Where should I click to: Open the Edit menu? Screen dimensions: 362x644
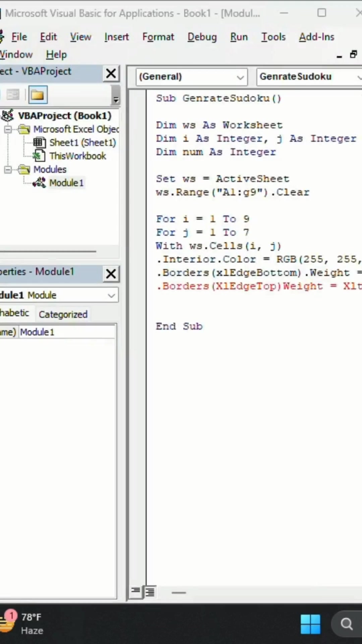[48, 37]
